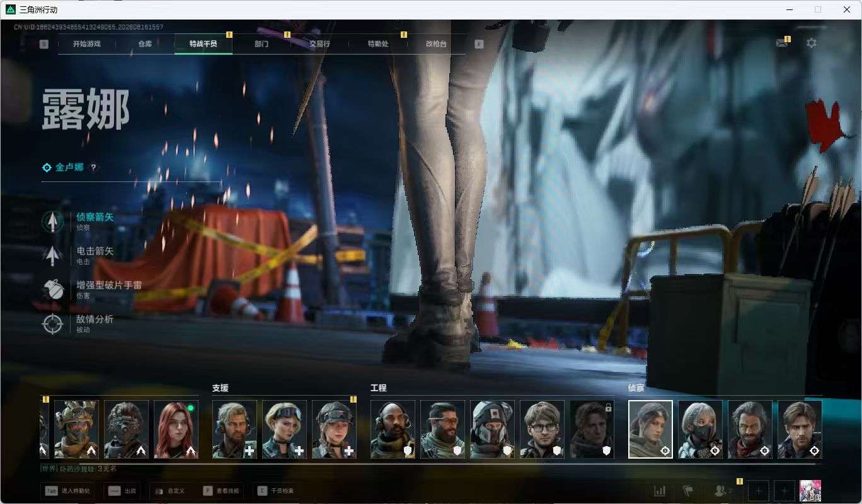Select the bald engineer operator with headphones
The height and width of the screenshot is (504, 862).
tap(393, 429)
